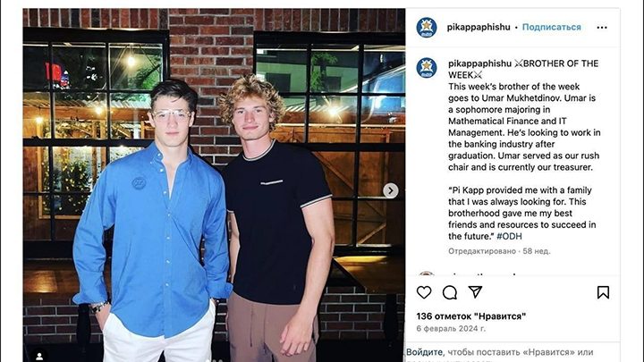This screenshot has height=362, width=644.
Task: Open the 6 февраль 2024 date link
Action: [451, 329]
